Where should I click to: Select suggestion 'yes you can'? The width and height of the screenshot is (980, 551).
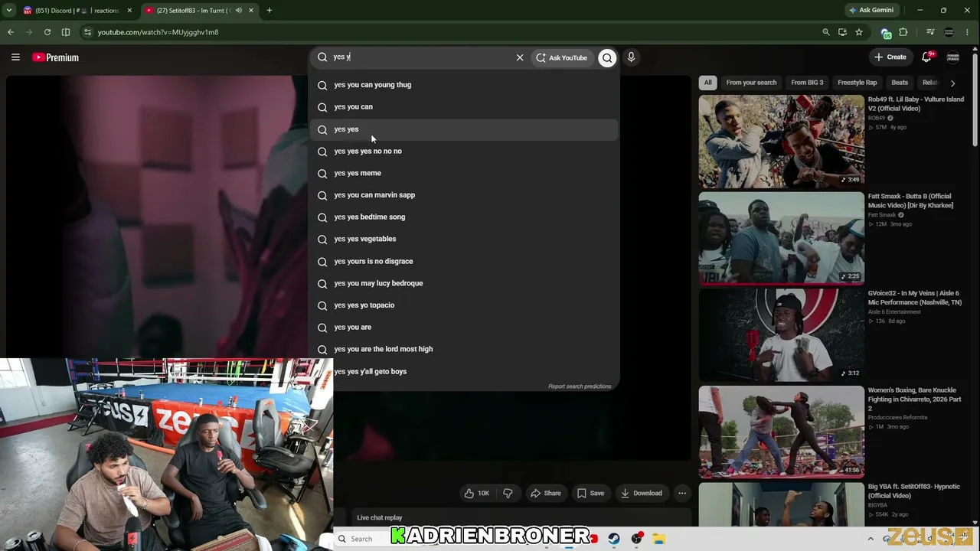click(x=464, y=107)
